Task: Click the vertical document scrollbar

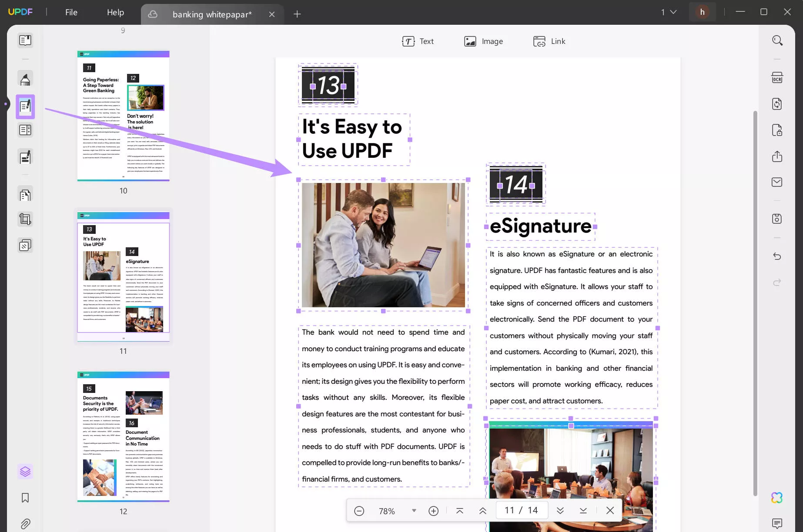Action: point(755,303)
